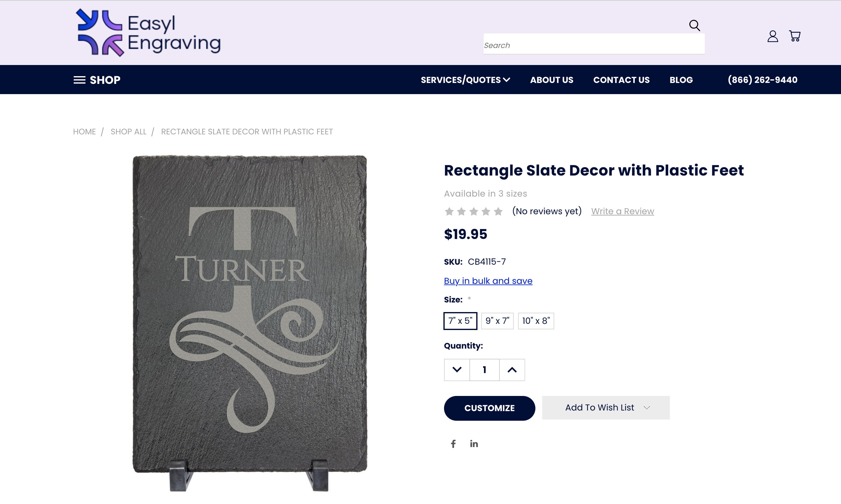Rate the product via the star icons
841x504 pixels.
pyautogui.click(x=473, y=211)
